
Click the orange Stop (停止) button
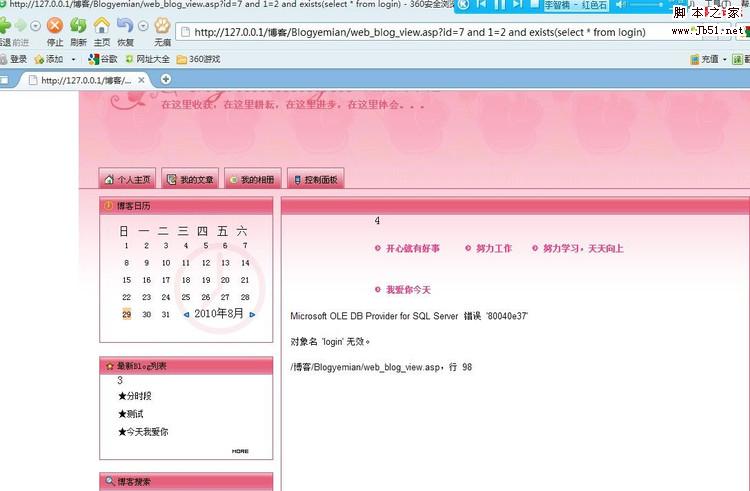55,25
